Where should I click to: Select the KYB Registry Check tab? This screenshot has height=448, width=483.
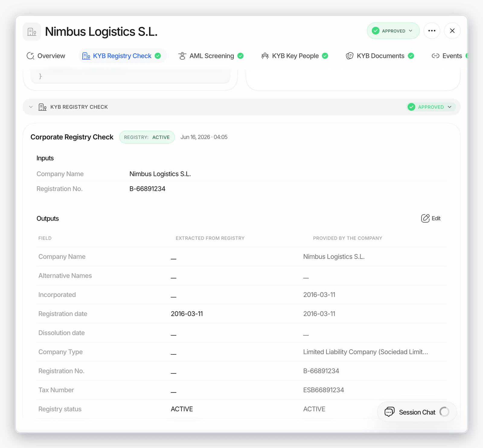click(122, 56)
